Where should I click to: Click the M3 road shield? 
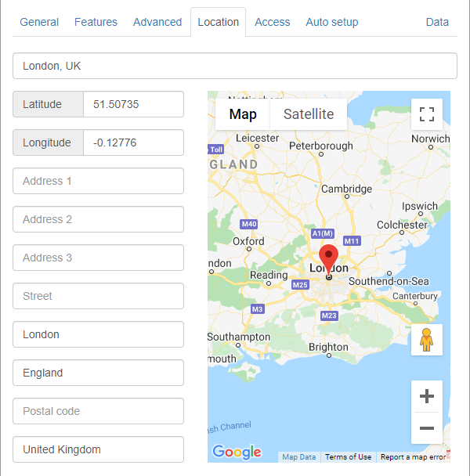coord(258,309)
